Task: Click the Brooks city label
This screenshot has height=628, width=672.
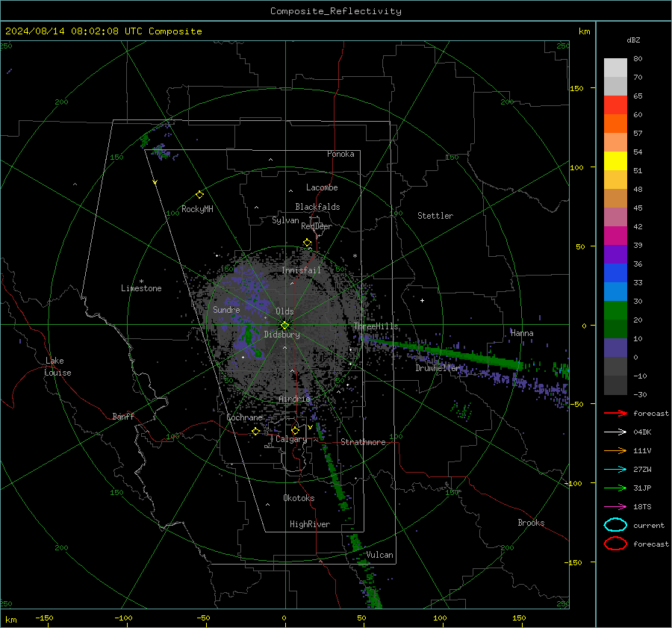Action: (x=531, y=522)
